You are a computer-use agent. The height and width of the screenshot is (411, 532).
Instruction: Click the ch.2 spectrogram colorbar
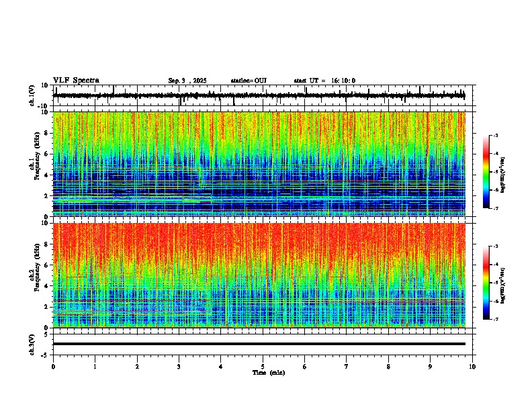(x=486, y=283)
